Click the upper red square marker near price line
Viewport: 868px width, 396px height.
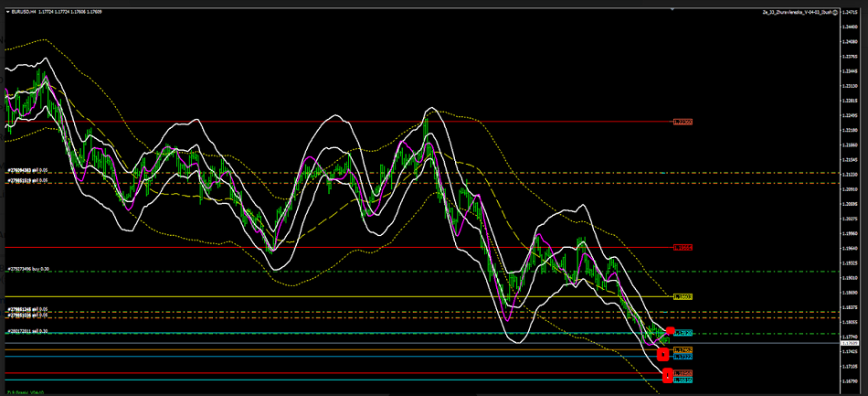[x=671, y=331]
